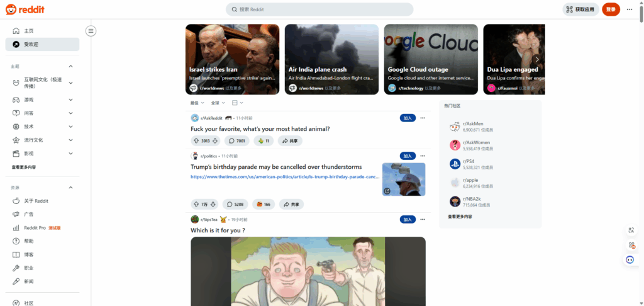Select 受欢迎 in the sidebar
This screenshot has width=644, height=306.
click(42, 45)
